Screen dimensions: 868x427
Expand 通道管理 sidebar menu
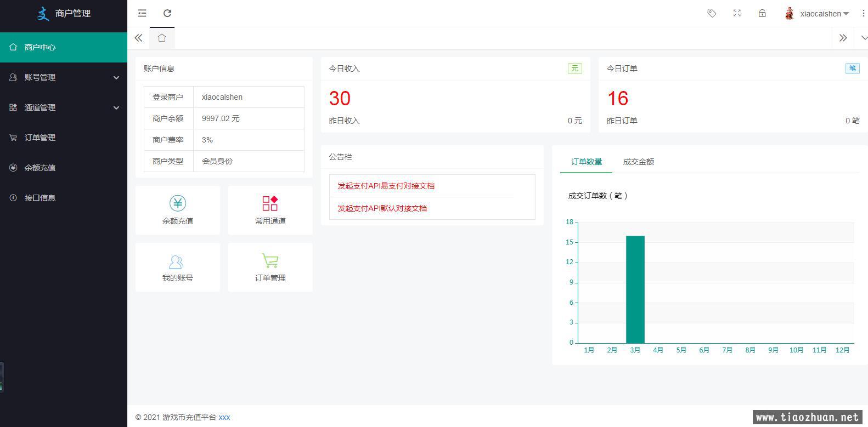[x=64, y=107]
